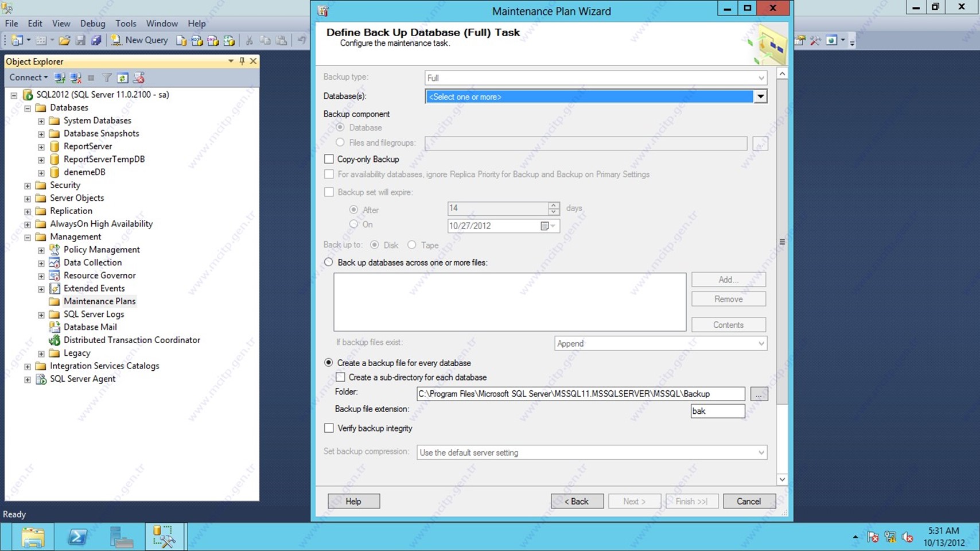The width and height of the screenshot is (980, 551).
Task: Refresh the Object Explorer tree
Action: [123, 77]
